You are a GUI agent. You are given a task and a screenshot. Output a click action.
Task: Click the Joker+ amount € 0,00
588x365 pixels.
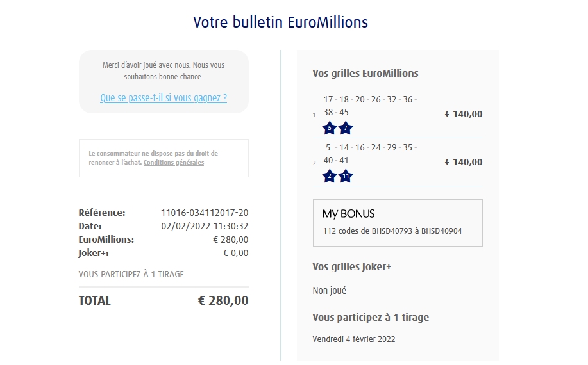[x=235, y=253]
